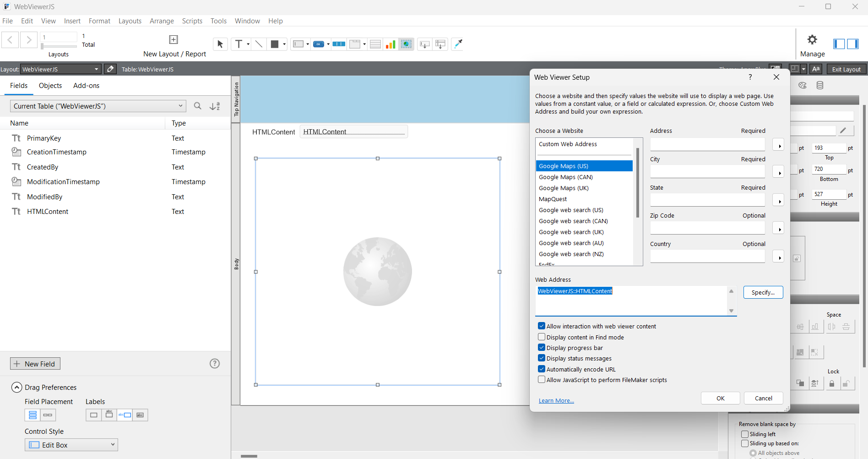Select the Chart tool
This screenshot has width=868, height=459.
coord(391,44)
